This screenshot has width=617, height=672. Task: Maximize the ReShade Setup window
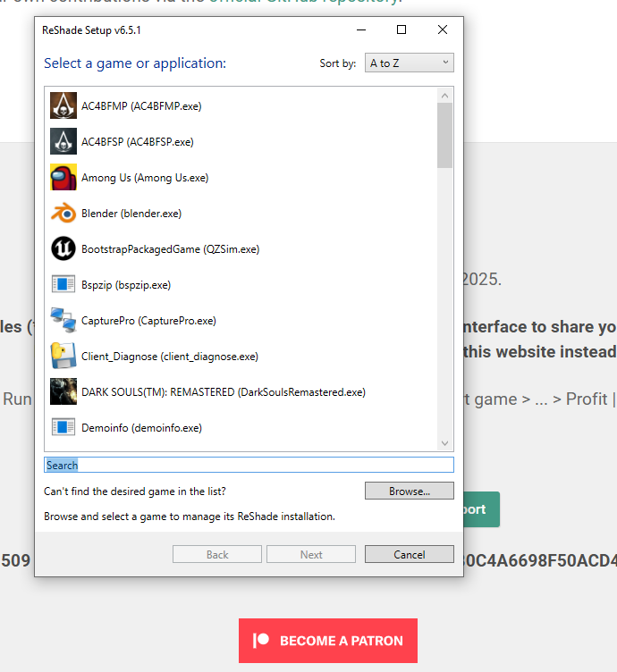pos(401,29)
